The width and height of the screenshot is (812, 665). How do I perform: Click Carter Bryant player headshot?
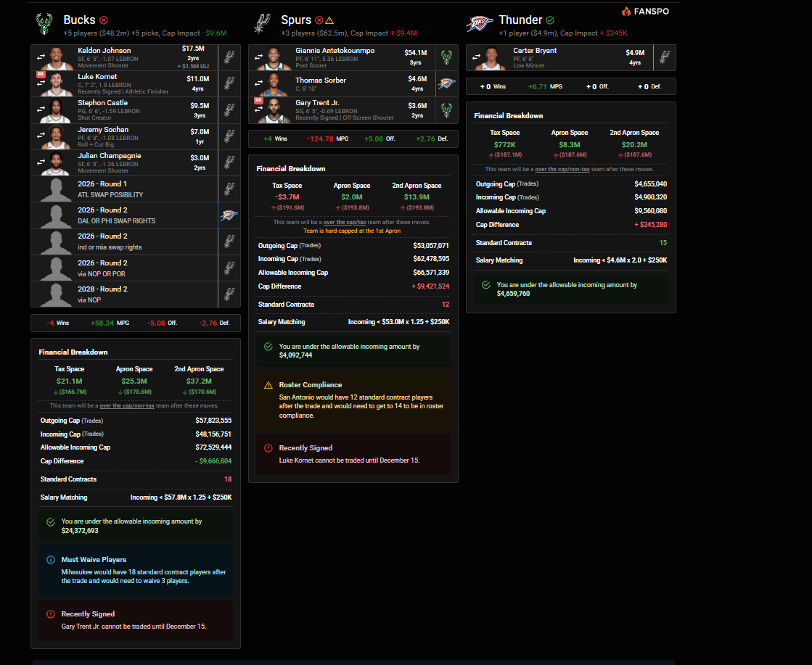pyautogui.click(x=492, y=58)
